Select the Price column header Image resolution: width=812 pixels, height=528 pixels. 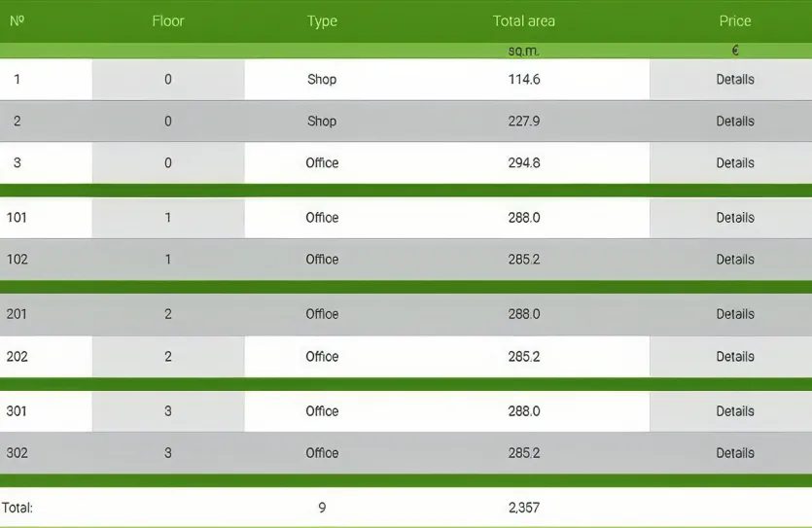734,21
